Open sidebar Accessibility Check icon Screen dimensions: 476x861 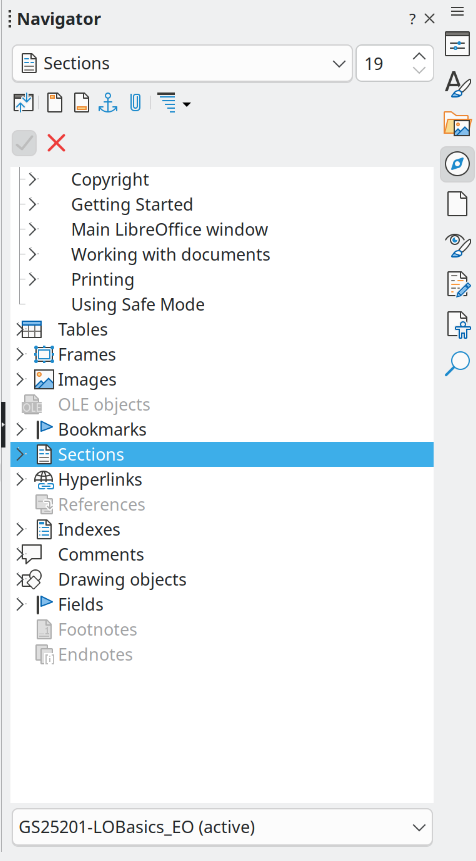click(x=457, y=325)
